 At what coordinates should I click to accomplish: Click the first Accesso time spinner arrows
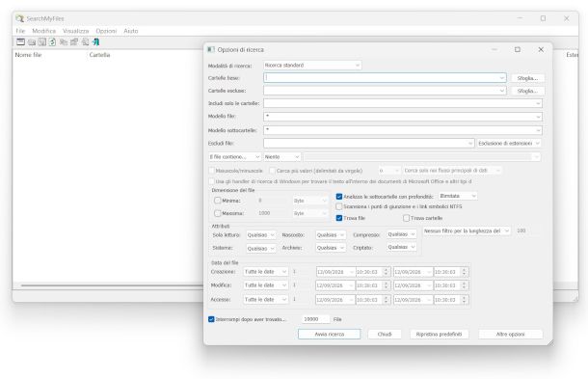tap(386, 300)
